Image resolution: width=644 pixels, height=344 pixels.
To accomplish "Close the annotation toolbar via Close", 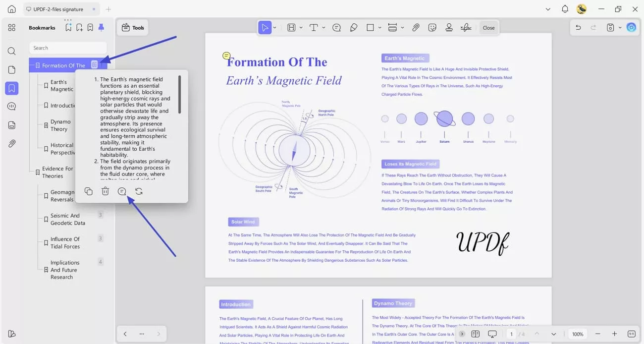I will [x=488, y=28].
